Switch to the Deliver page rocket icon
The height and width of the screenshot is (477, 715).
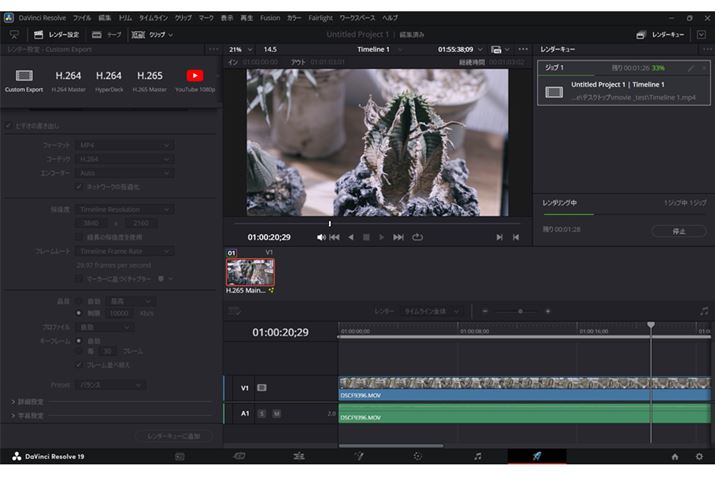536,456
